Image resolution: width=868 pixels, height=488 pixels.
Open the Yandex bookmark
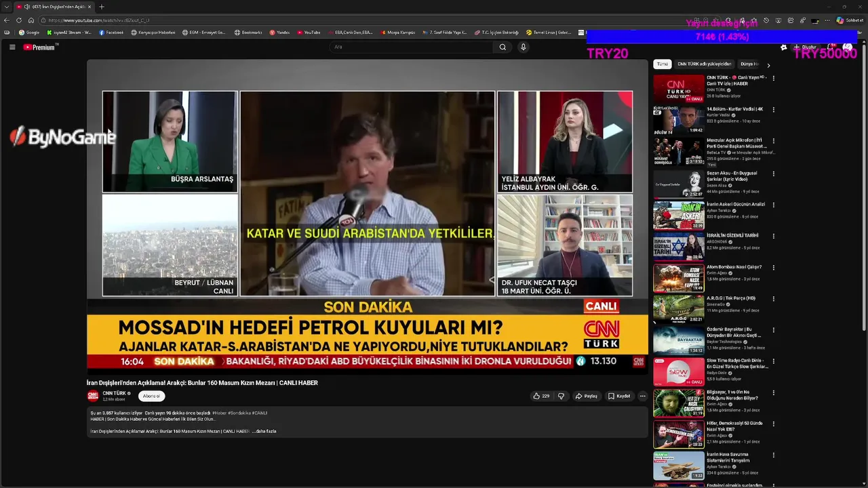pos(279,33)
